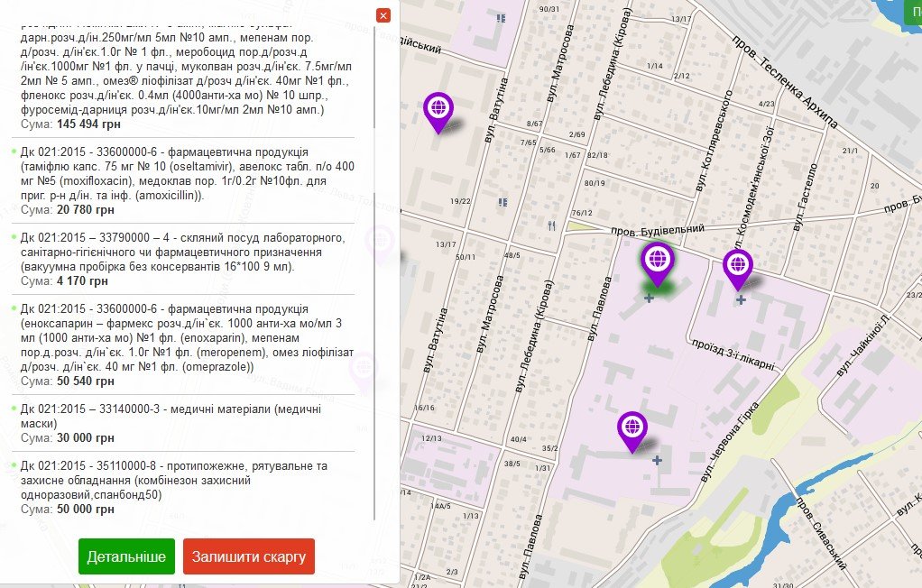Select the green-highlighted globe marker
Screen dimensions: 922x588
658,261
